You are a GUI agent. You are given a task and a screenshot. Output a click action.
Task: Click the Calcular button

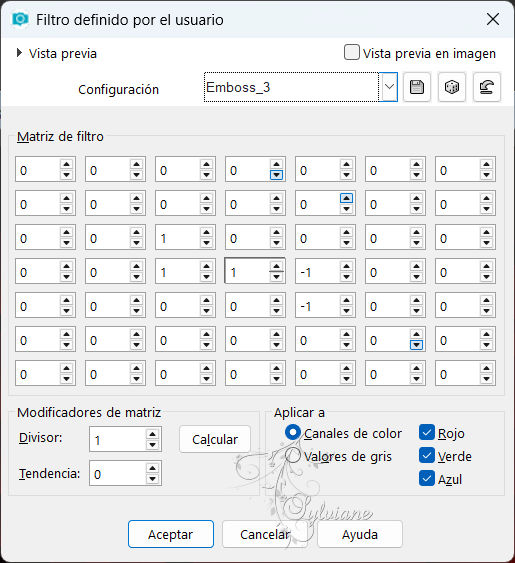click(215, 439)
